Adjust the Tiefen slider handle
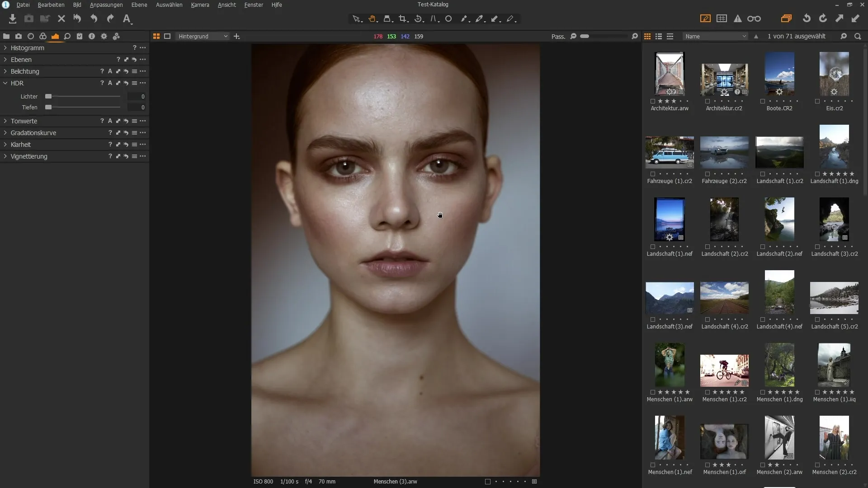 [48, 107]
